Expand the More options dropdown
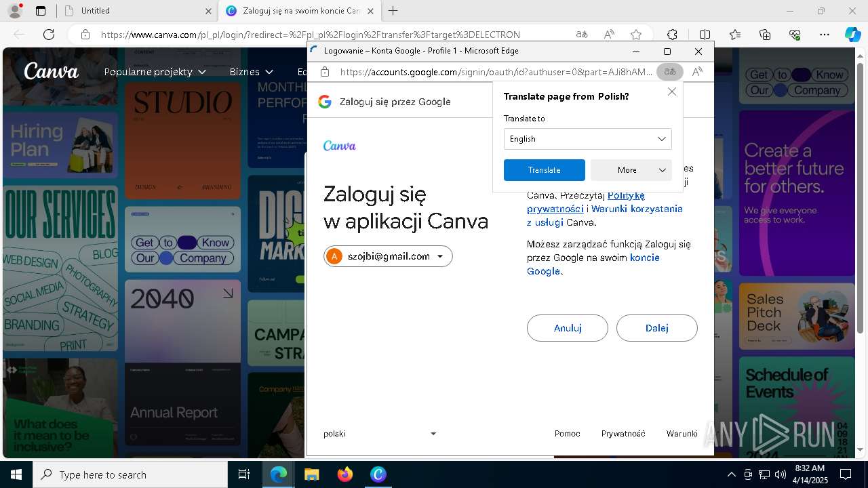 pyautogui.click(x=631, y=170)
